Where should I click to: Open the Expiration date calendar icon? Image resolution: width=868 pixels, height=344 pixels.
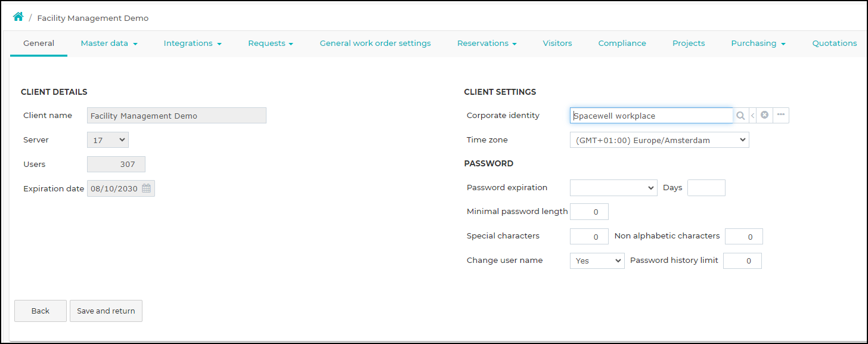(147, 188)
